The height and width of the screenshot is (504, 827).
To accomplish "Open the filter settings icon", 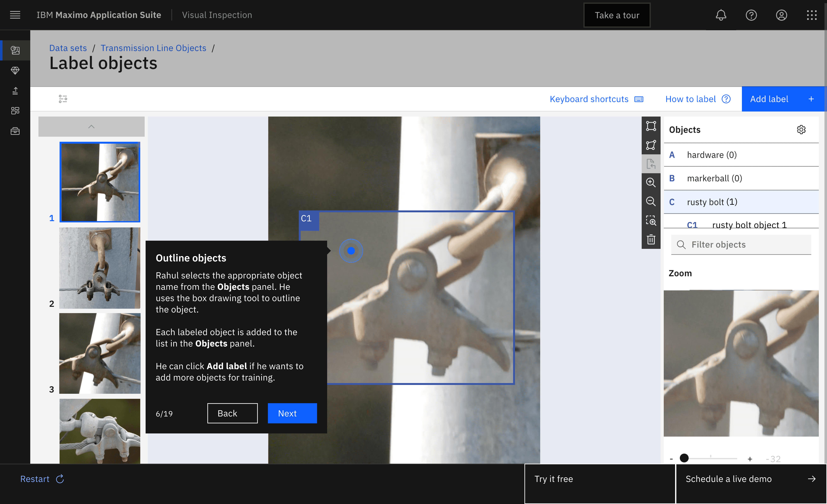I will click(x=63, y=99).
